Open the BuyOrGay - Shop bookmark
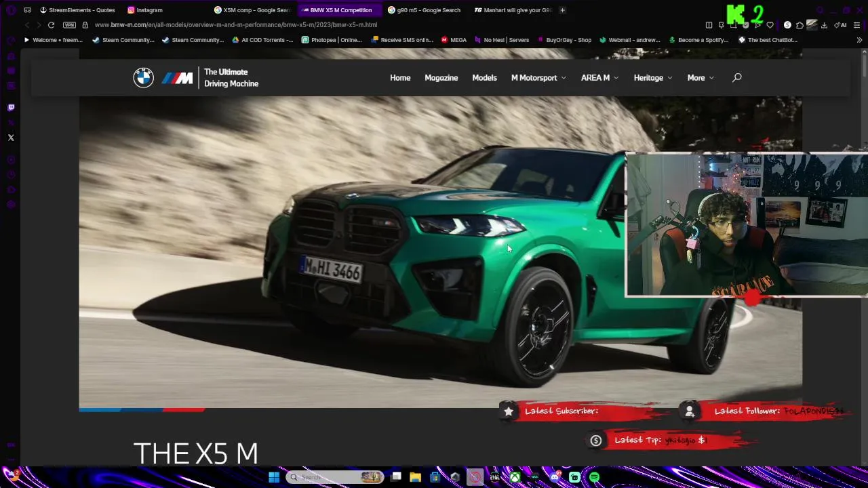The height and width of the screenshot is (488, 868). coord(564,40)
